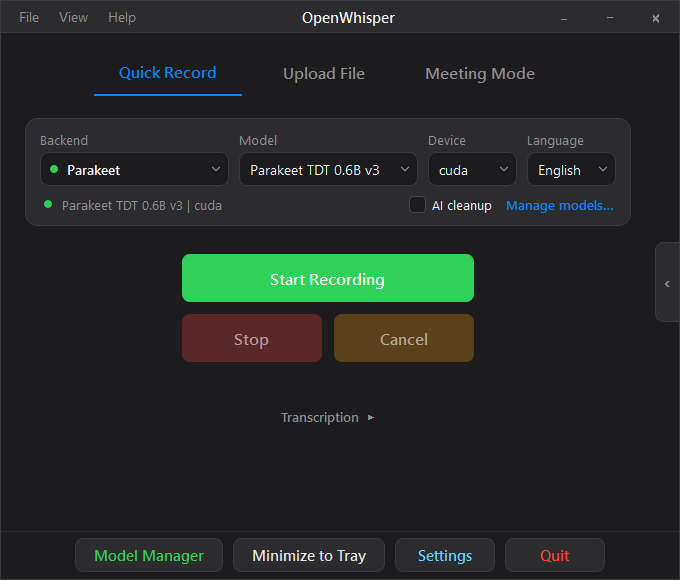Expand the Transcription section arrow
Screen dimensions: 680x580
[x=371, y=417]
